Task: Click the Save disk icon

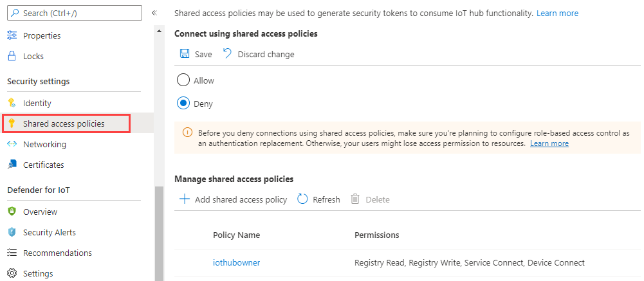Action: 185,54
